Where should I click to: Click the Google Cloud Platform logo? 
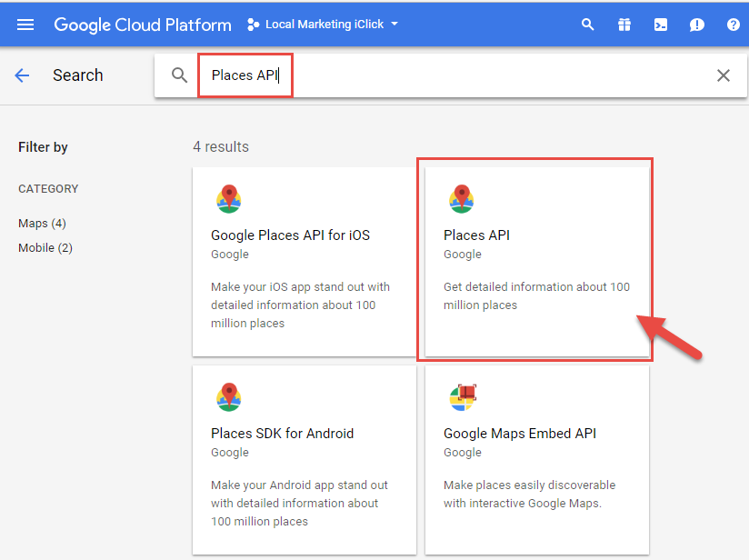click(x=143, y=25)
